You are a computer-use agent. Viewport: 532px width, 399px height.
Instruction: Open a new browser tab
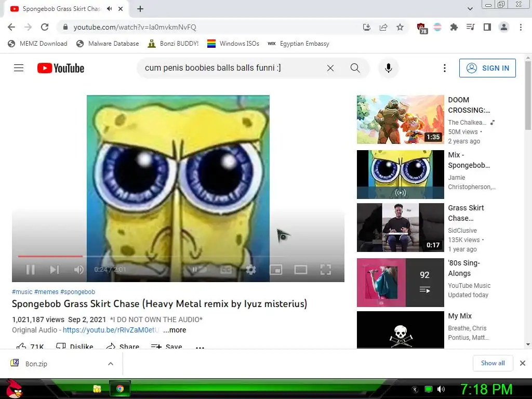[140, 9]
